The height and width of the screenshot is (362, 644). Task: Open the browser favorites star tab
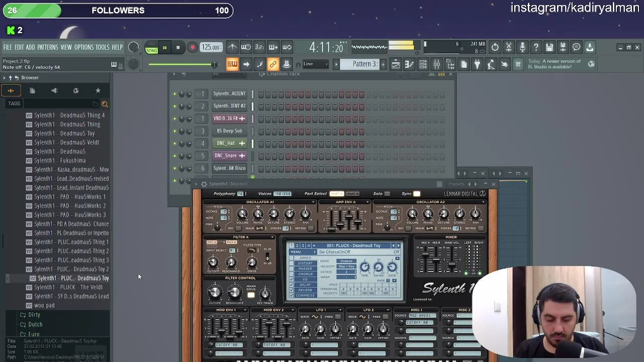coord(98,90)
